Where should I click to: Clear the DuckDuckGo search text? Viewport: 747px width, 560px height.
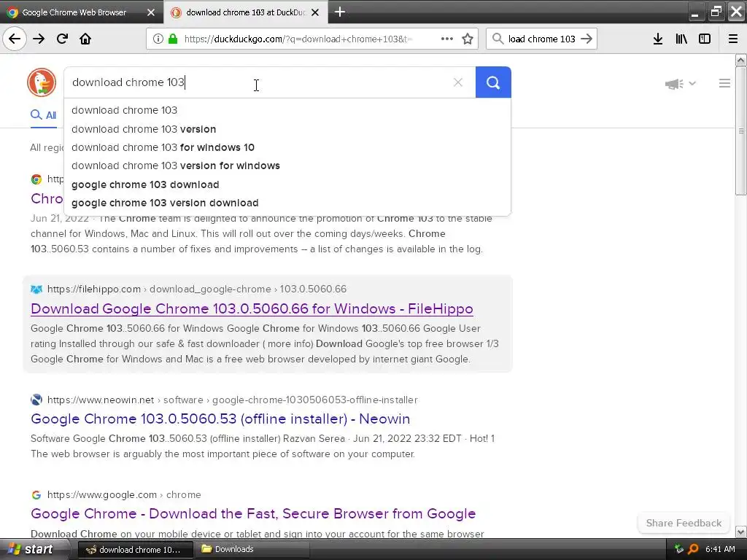458,82
